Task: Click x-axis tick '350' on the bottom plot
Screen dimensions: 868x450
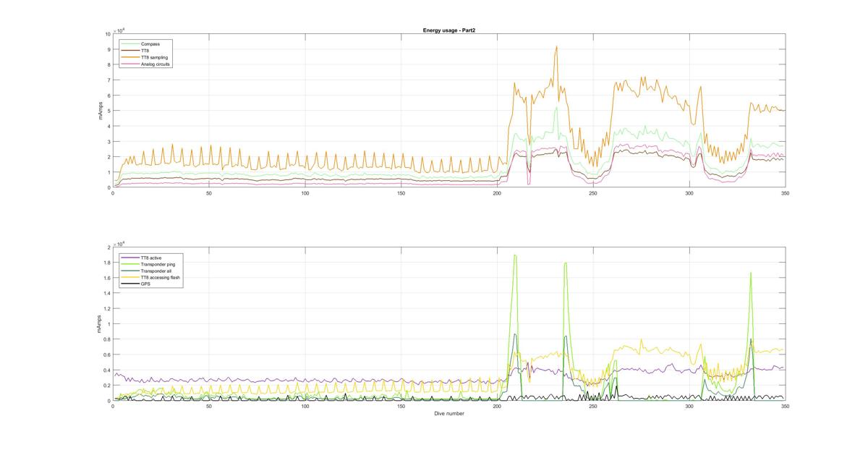Action: point(785,407)
